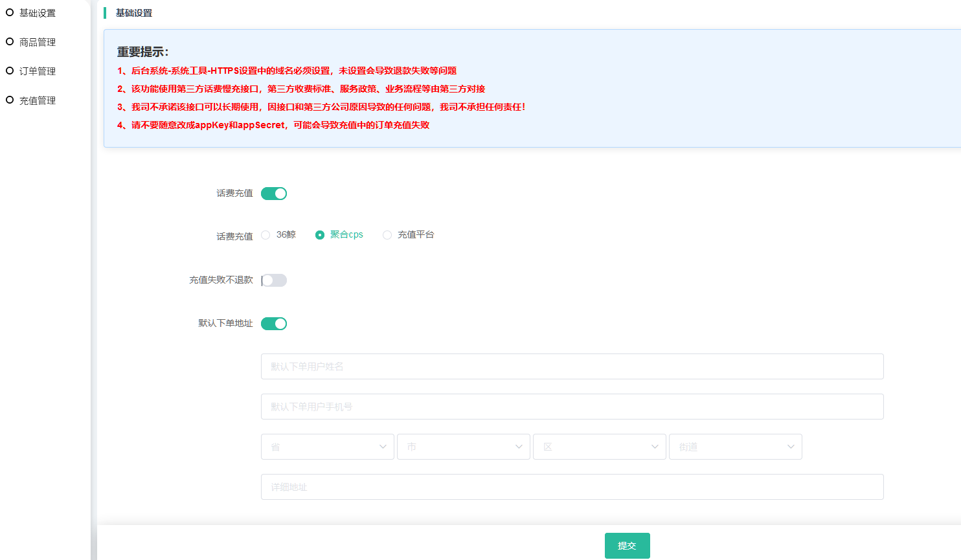Expand the 街道 street dropdown
Viewport: 961px width, 560px height.
point(735,447)
